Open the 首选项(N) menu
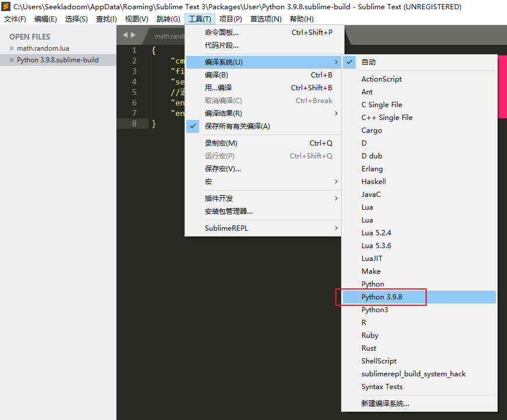Image resolution: width=507 pixels, height=420 pixels. 266,19
